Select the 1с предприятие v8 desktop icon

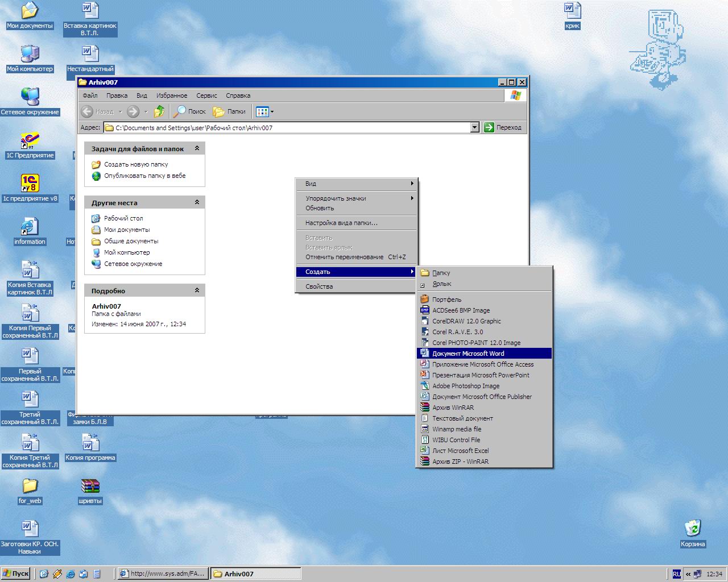(30, 189)
